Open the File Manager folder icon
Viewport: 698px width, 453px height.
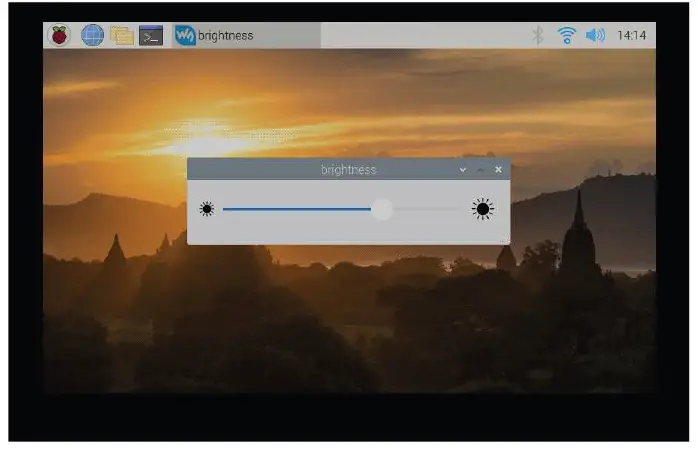pyautogui.click(x=122, y=36)
